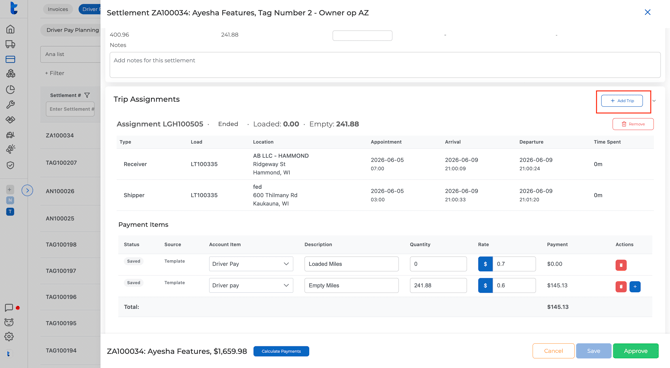Click the Settlement # column filter icon
The height and width of the screenshot is (368, 670).
tap(87, 95)
